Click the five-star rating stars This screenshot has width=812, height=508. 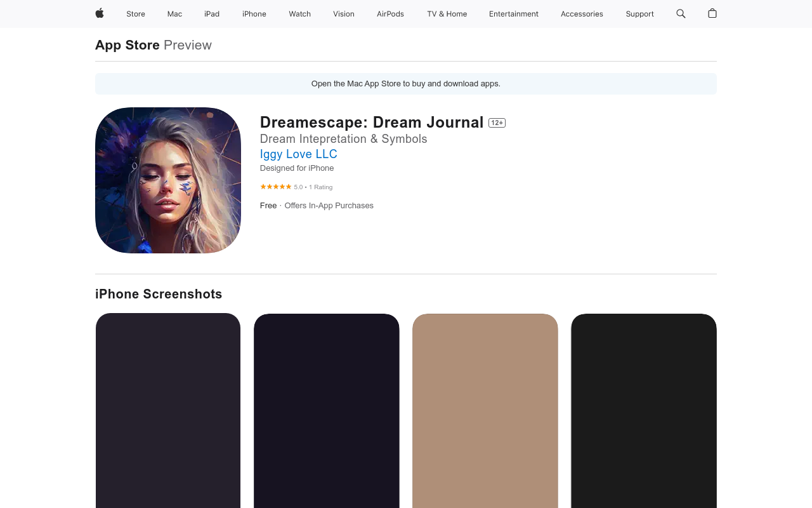(276, 187)
